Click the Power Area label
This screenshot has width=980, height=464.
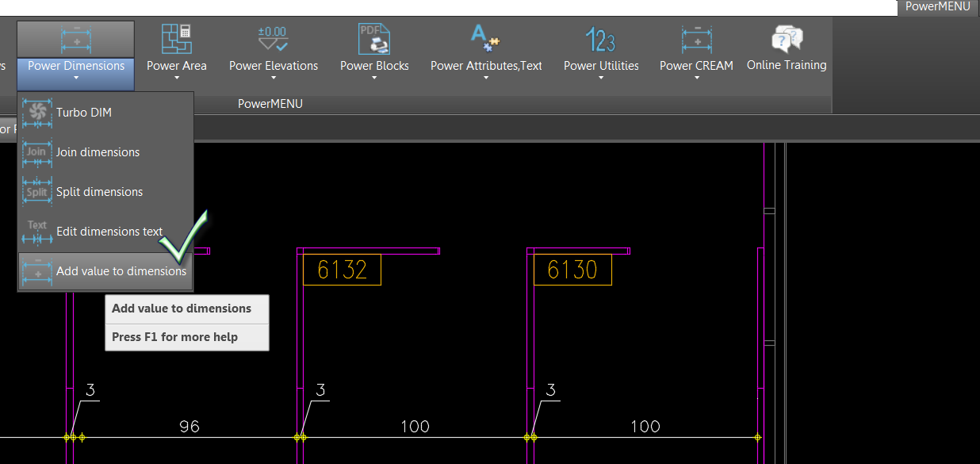(x=177, y=66)
